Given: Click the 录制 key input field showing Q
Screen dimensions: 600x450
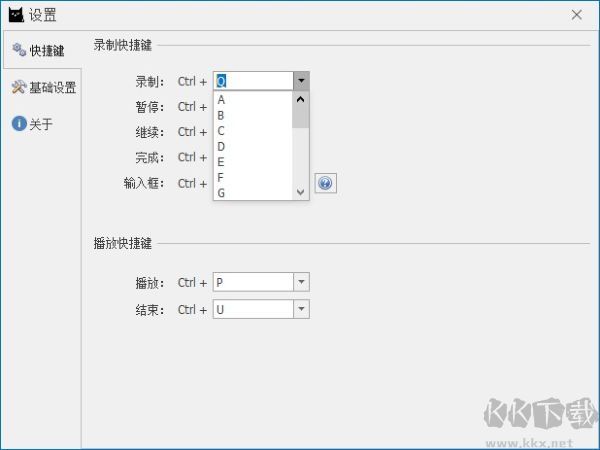Looking at the screenshot, I should (x=253, y=81).
